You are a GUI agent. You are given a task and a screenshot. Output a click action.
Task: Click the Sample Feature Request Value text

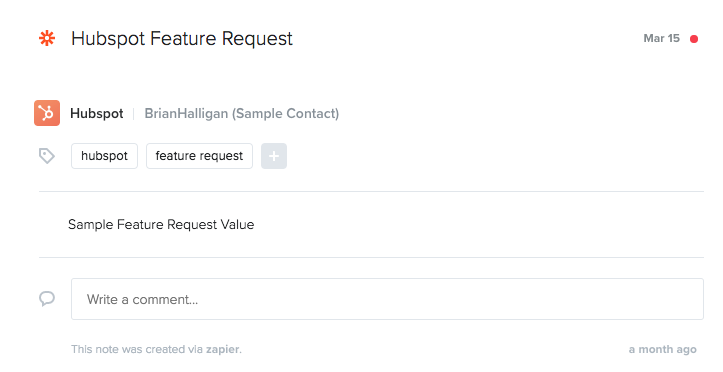pos(161,224)
